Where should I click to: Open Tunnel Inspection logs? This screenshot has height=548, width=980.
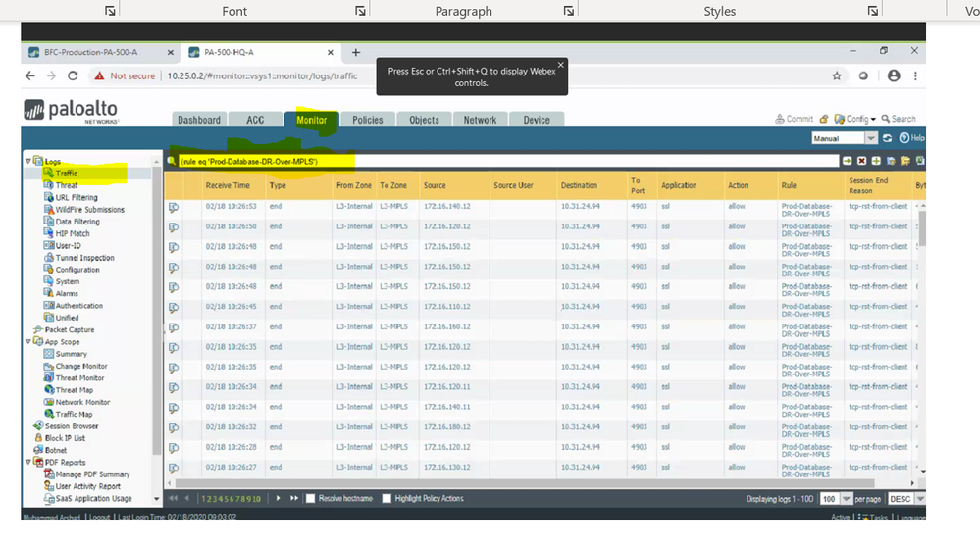[x=84, y=258]
